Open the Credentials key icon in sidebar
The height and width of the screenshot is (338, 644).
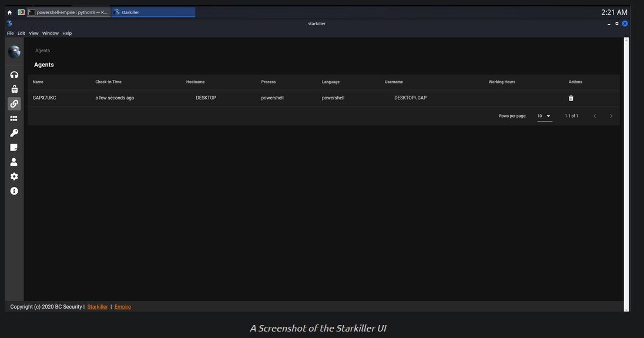click(14, 133)
